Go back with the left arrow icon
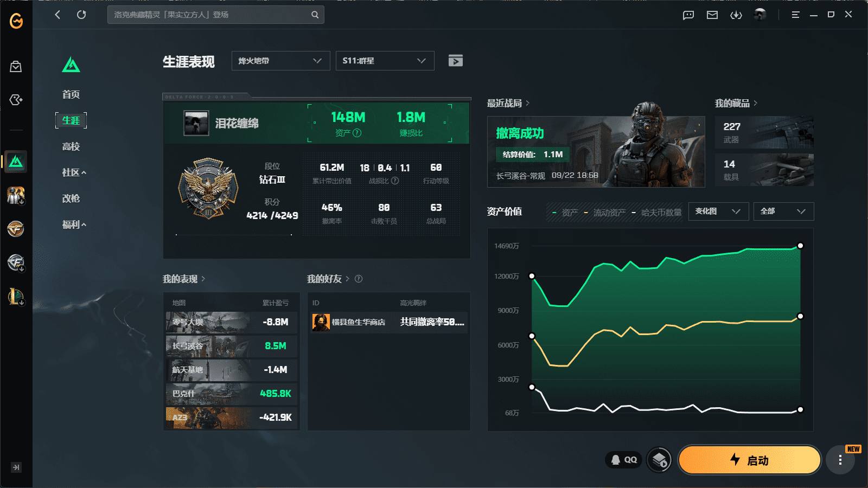 [58, 15]
